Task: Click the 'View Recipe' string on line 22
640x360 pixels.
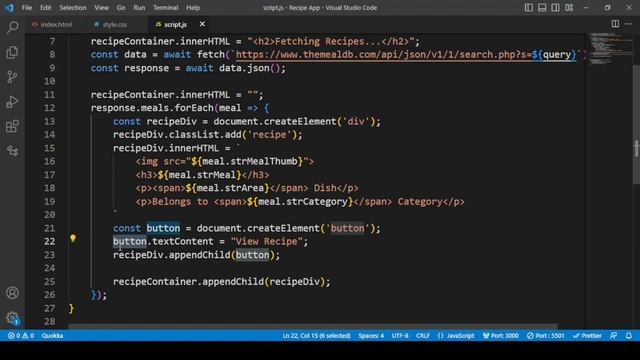Action: coord(267,242)
